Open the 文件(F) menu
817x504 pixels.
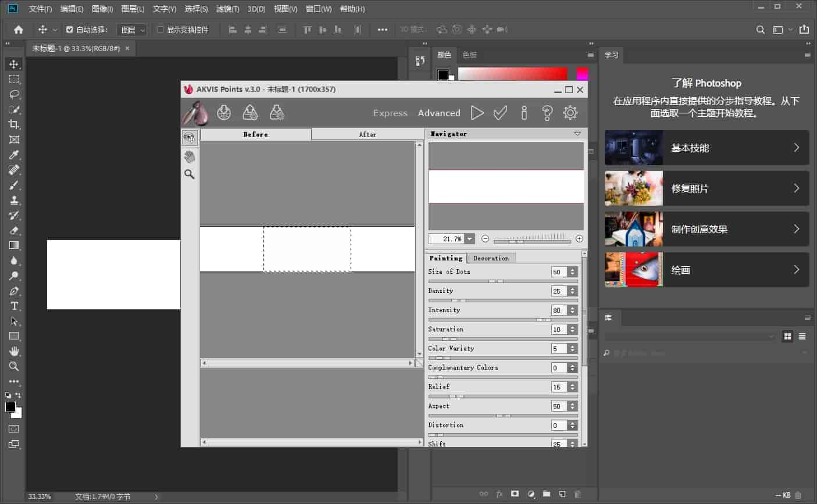pyautogui.click(x=40, y=9)
